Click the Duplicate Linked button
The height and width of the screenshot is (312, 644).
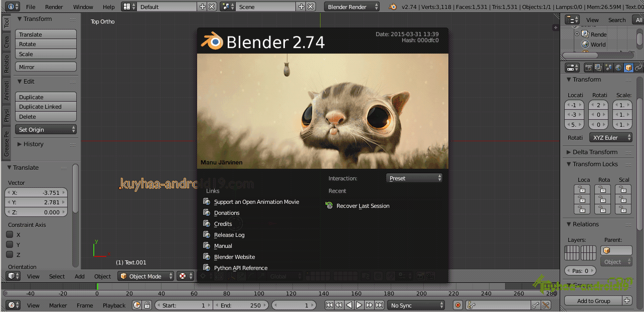tap(46, 107)
